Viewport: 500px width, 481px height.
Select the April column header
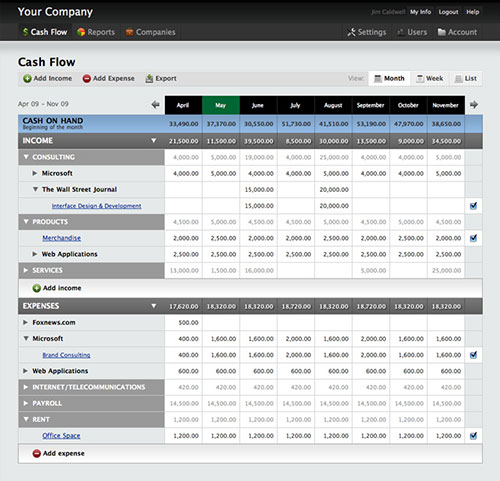(183, 105)
